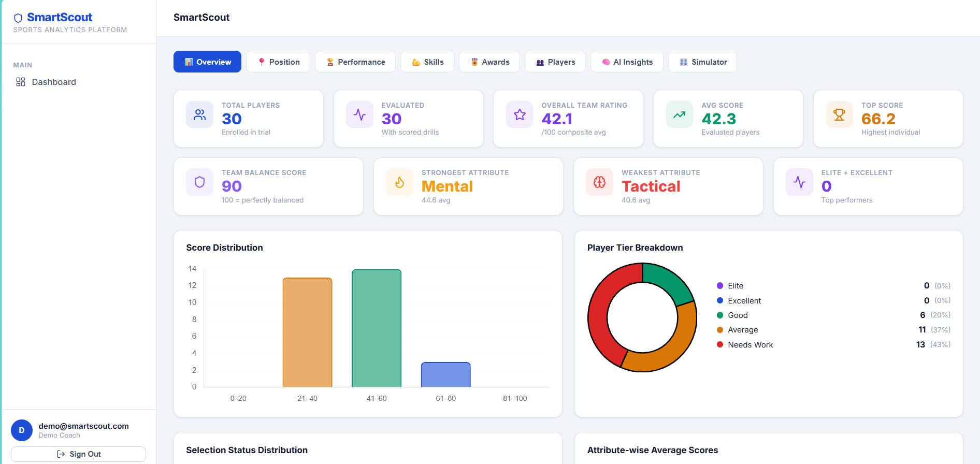Click the Overall Team Rating star icon
The width and height of the screenshot is (980, 464).
tap(520, 114)
